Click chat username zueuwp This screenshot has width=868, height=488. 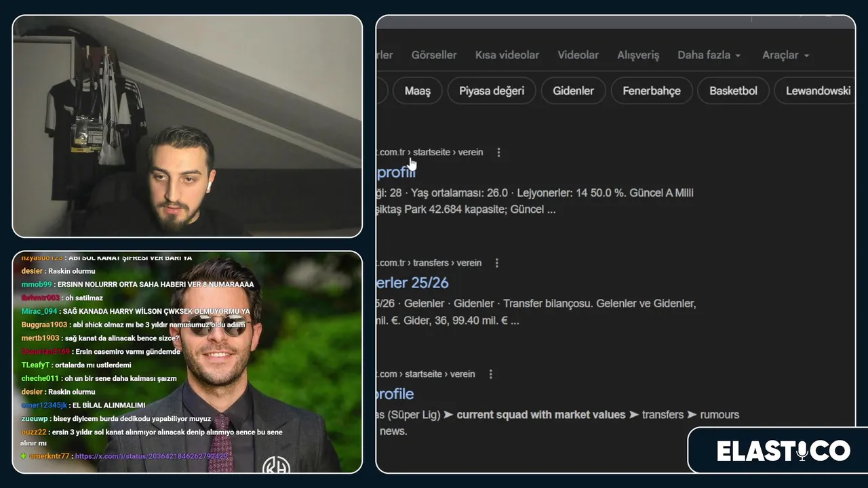(x=35, y=419)
